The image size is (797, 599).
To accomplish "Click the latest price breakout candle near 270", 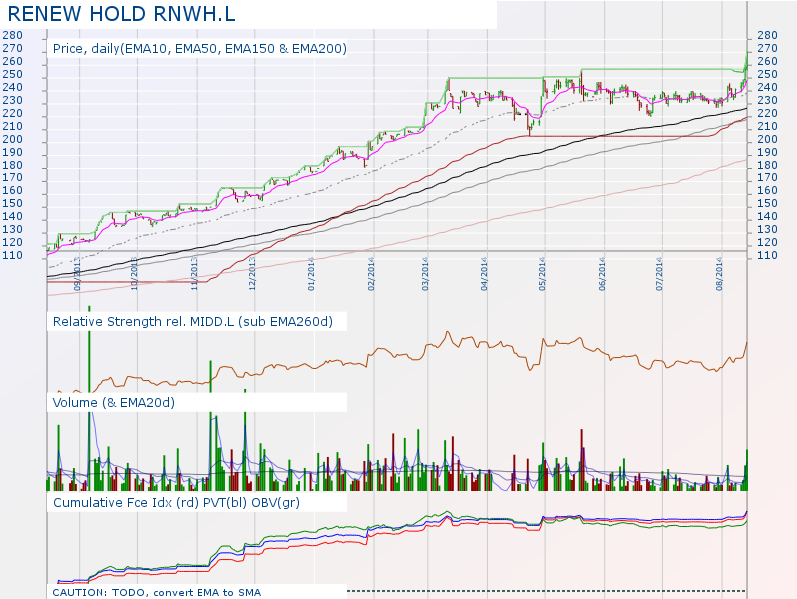I will (747, 60).
